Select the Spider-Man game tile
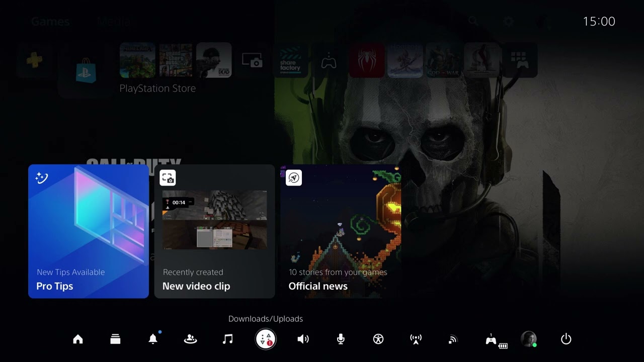 (x=367, y=60)
